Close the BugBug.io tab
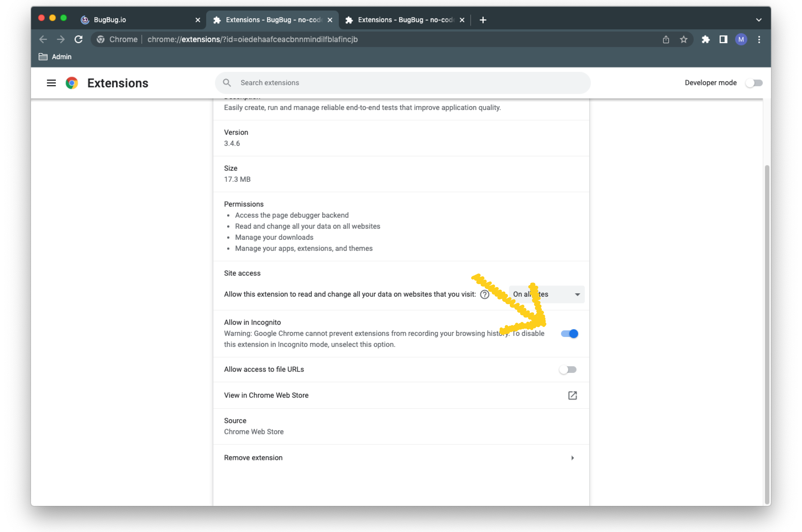Screen dimensions: 802x532 (198, 20)
